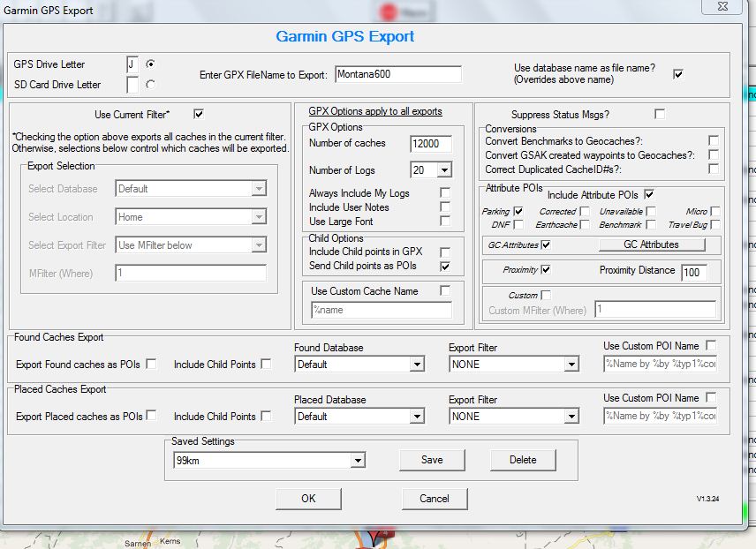Toggle the Parking attribute checkbox

point(518,211)
